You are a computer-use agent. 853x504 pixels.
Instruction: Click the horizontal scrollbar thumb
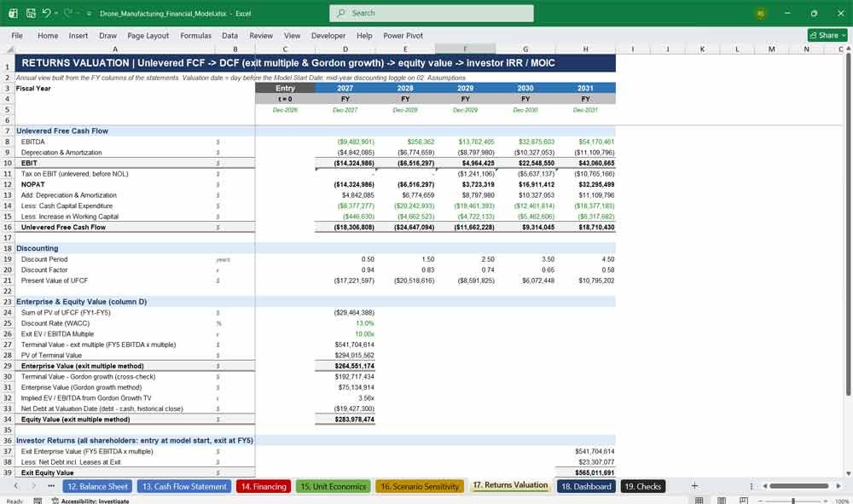point(798,485)
